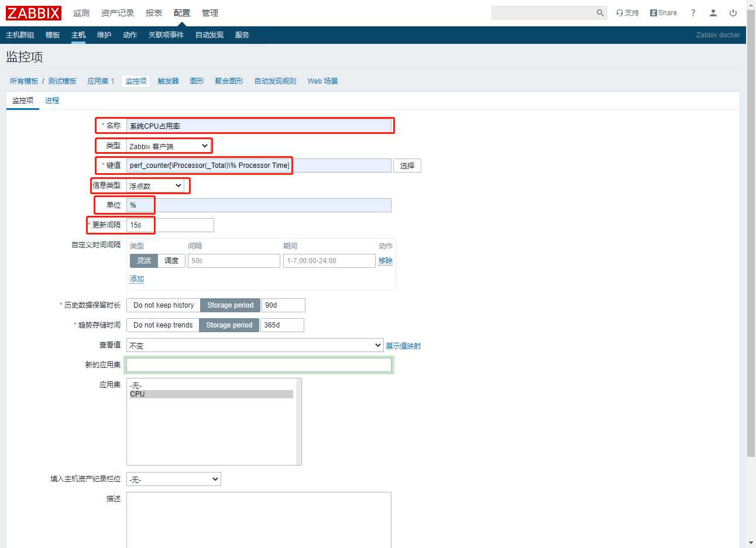Open the Web 场景 link
This screenshot has width=756, height=548.
[x=322, y=81]
